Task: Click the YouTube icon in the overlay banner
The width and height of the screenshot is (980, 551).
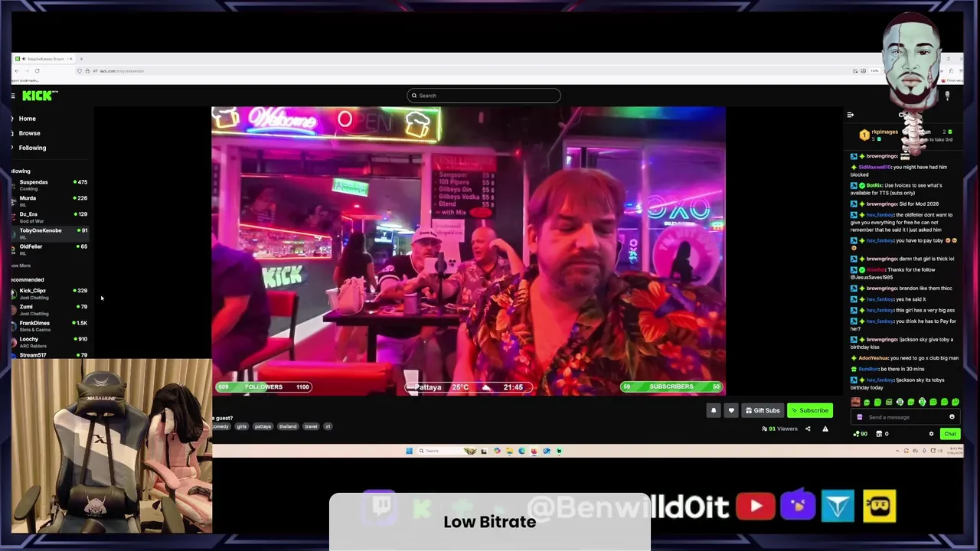Action: point(755,507)
